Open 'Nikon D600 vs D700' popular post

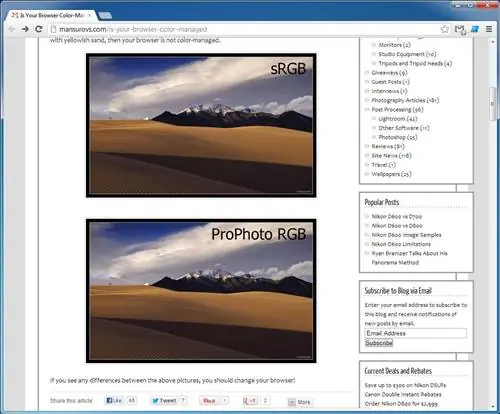pos(397,216)
